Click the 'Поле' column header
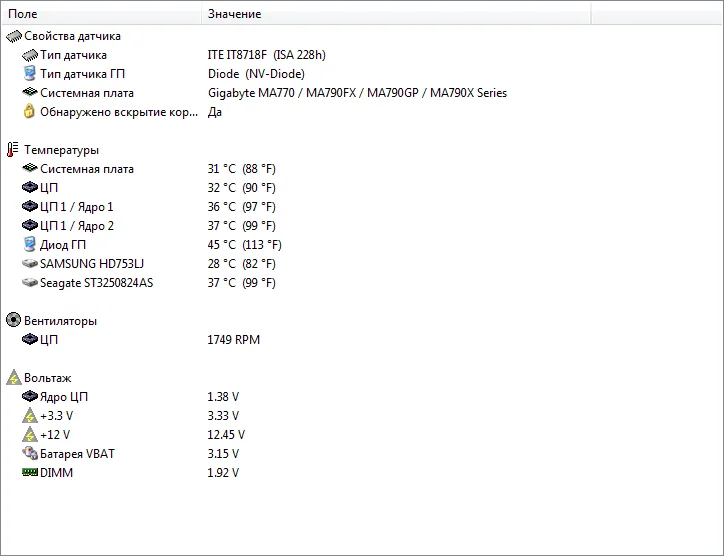 [101, 14]
